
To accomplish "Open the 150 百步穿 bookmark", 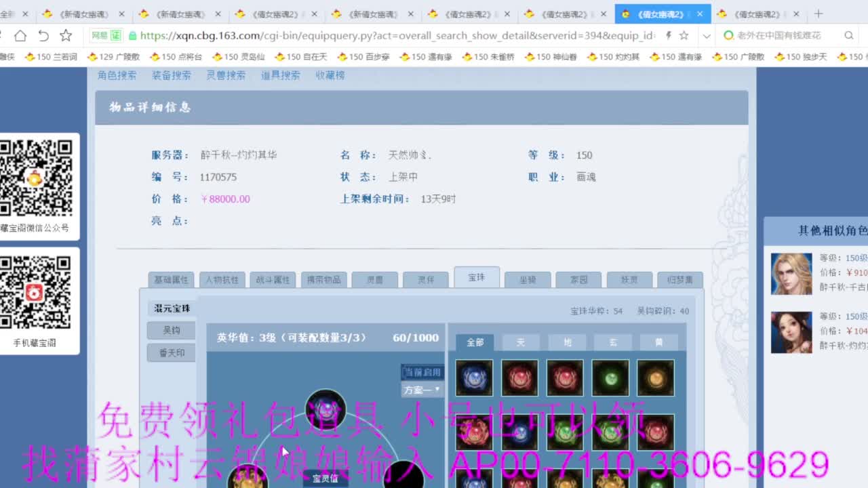I will pyautogui.click(x=363, y=57).
